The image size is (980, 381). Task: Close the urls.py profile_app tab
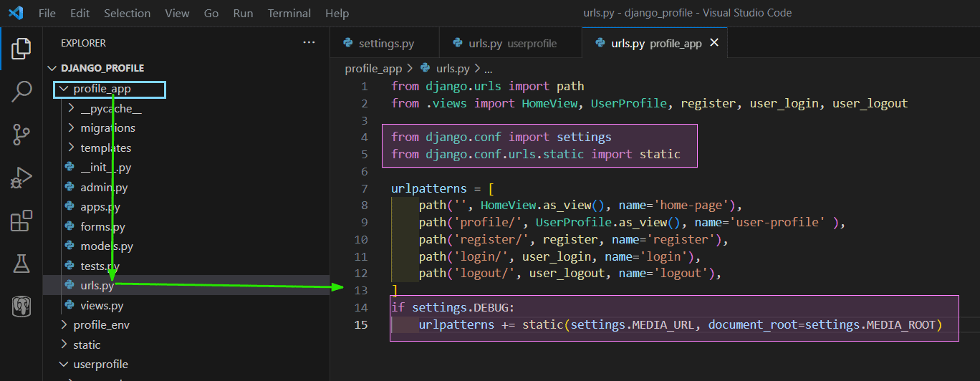[x=714, y=43]
